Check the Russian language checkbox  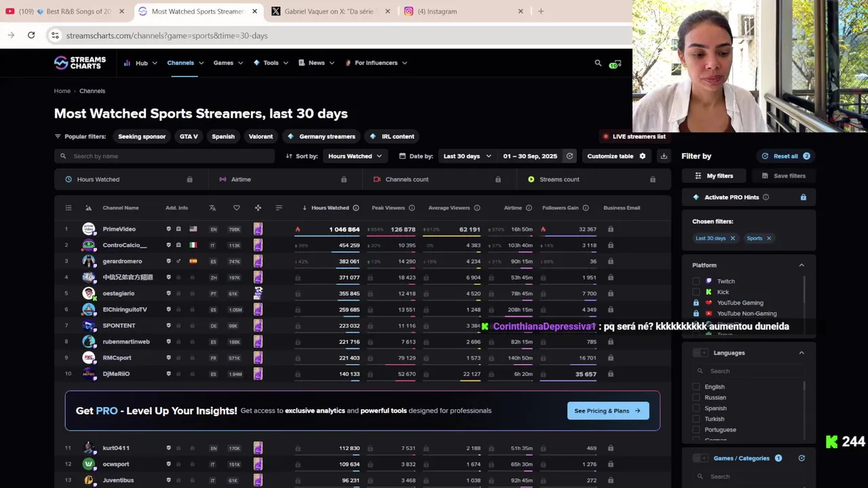696,398
